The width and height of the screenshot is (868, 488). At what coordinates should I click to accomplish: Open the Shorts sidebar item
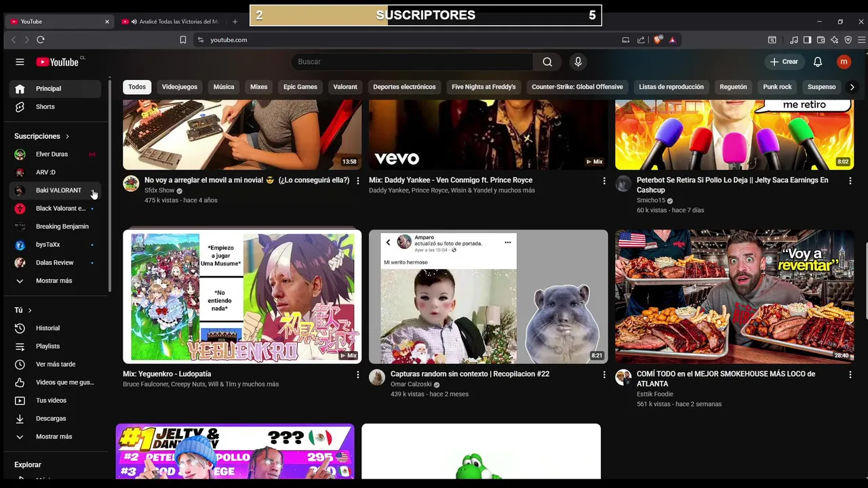55,106
